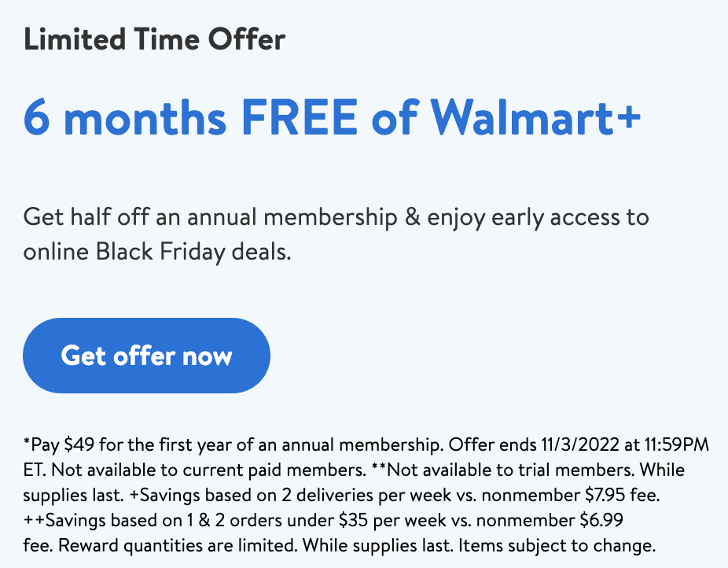Click the enjoy early access to text line
This screenshot has height=568, width=728.
coord(538,217)
